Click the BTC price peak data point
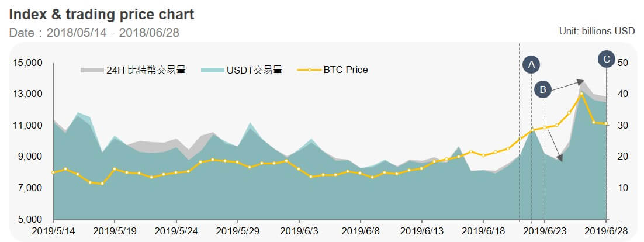Screen dimensions: 644x242 [581, 94]
